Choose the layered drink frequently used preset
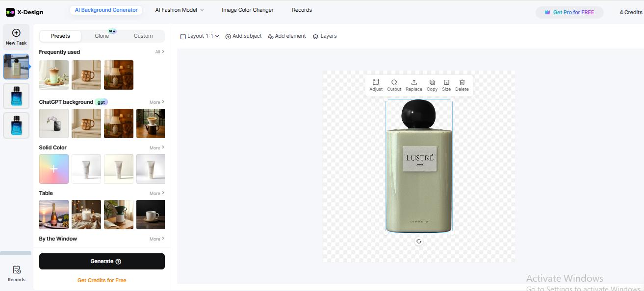The height and width of the screenshot is (291, 644). tap(54, 75)
